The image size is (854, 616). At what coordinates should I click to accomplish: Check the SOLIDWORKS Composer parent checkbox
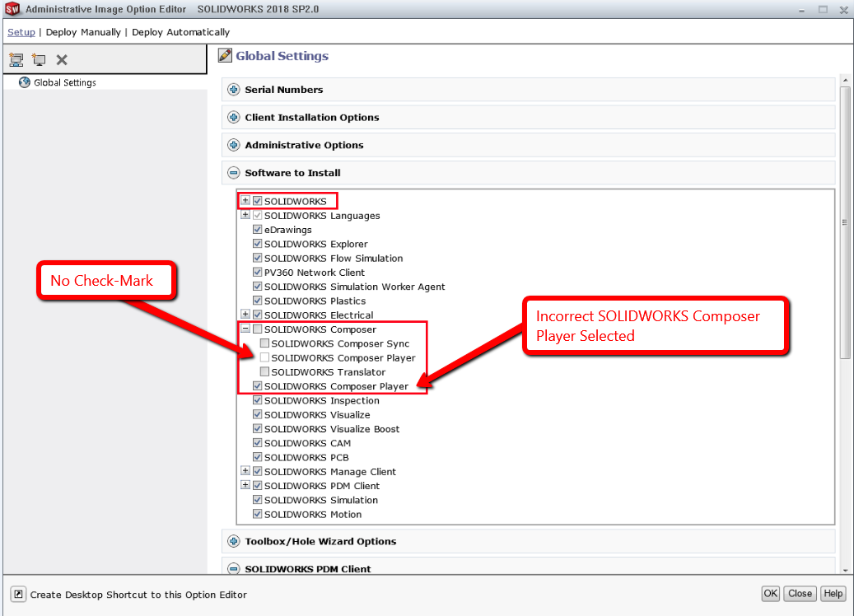[258, 329]
